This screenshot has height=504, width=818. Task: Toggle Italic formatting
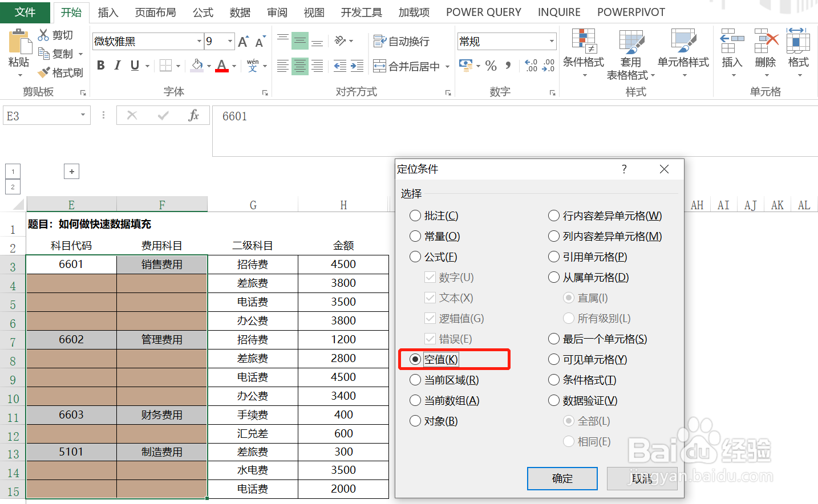point(118,66)
